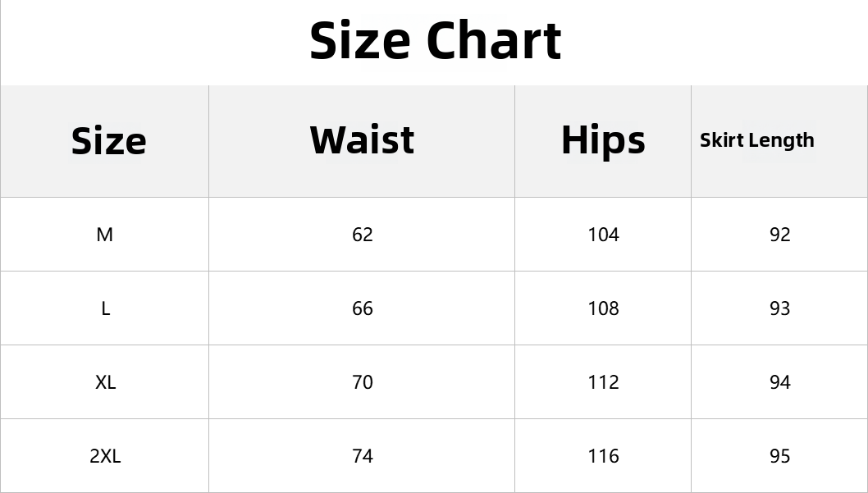Image resolution: width=868 pixels, height=493 pixels.
Task: Click the M size cell
Action: 105,235
